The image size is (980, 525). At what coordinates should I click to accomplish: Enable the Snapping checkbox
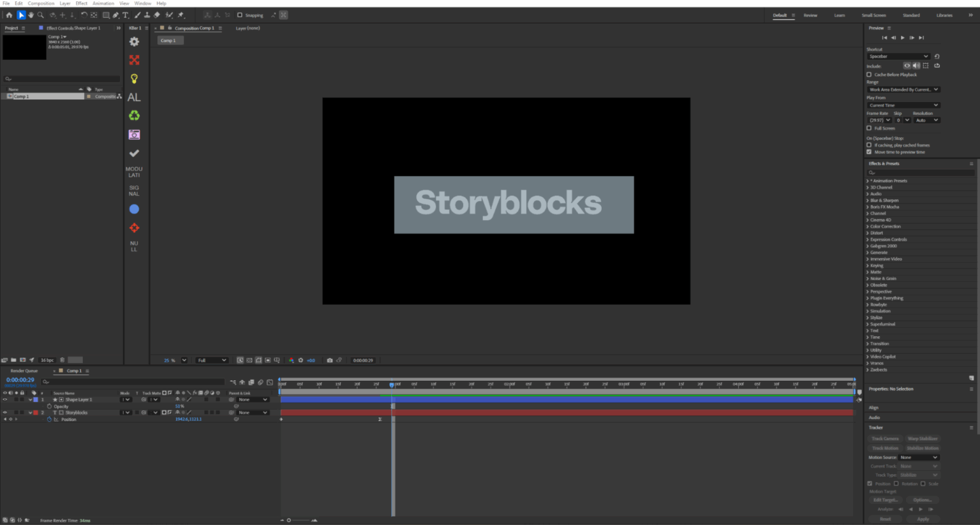coord(240,15)
